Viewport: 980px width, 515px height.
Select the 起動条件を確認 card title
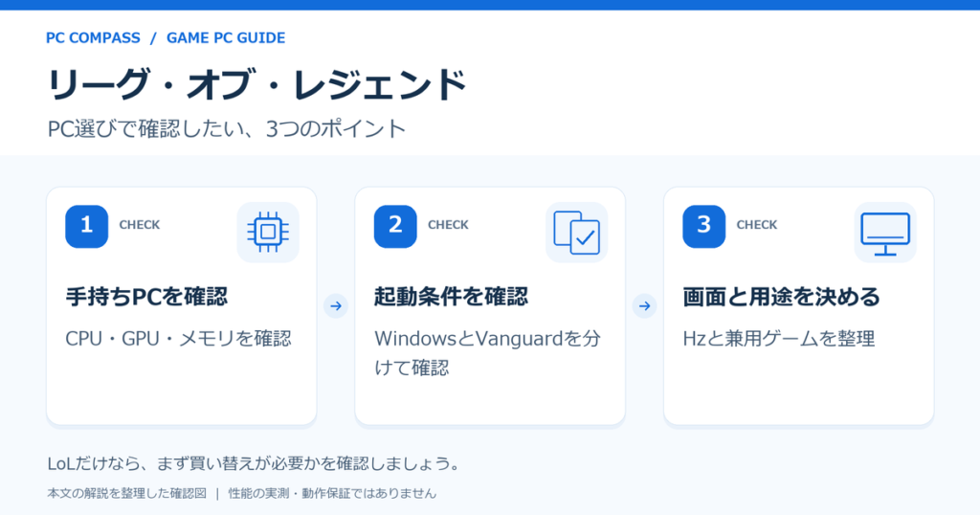[452, 296]
